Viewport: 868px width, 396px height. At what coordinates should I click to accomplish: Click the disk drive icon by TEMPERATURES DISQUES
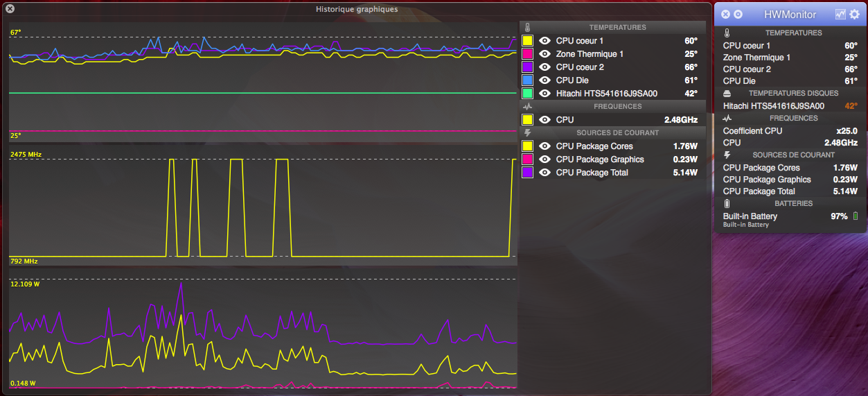point(727,93)
